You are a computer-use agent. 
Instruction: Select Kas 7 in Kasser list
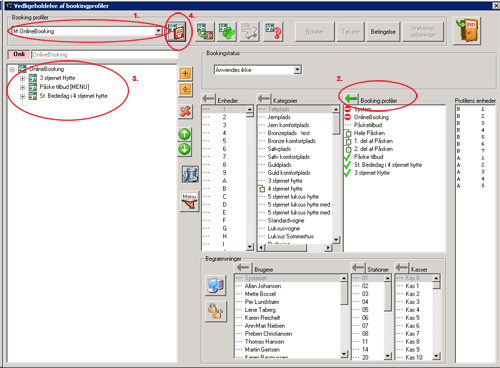(412, 334)
